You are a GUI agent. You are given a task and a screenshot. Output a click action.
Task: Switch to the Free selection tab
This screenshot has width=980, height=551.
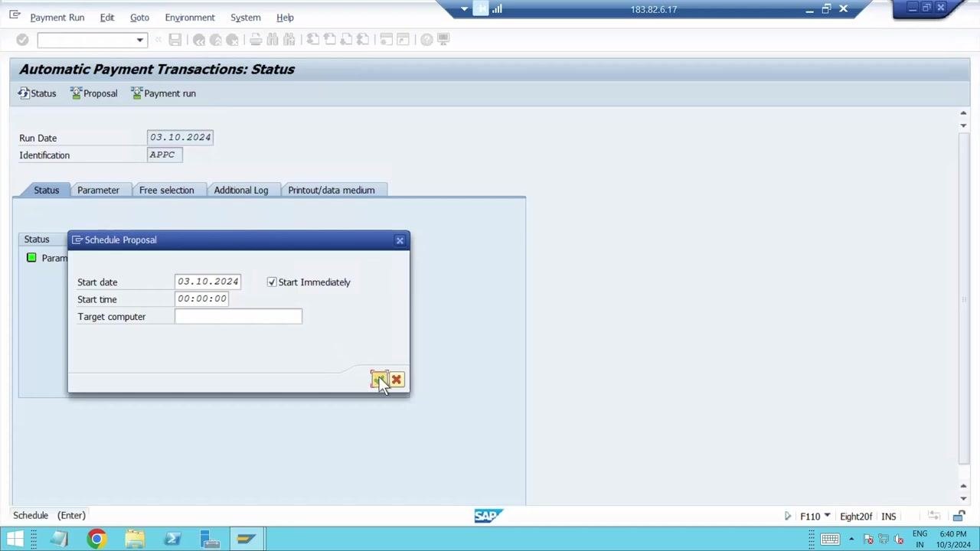coord(166,190)
